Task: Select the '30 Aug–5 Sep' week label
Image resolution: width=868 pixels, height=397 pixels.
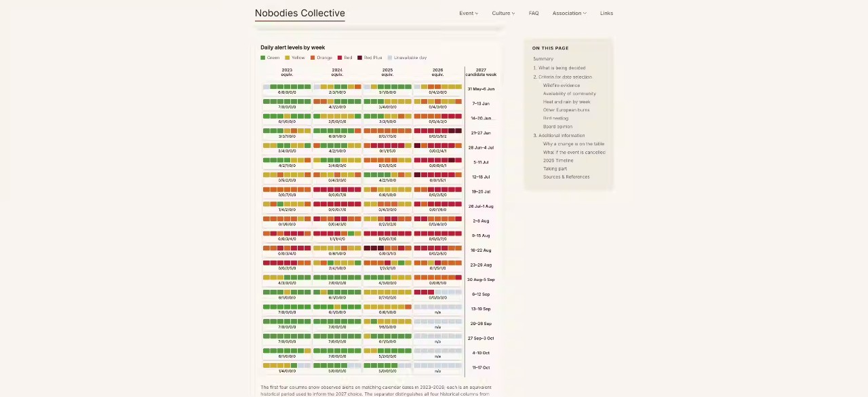Action: (x=481, y=280)
